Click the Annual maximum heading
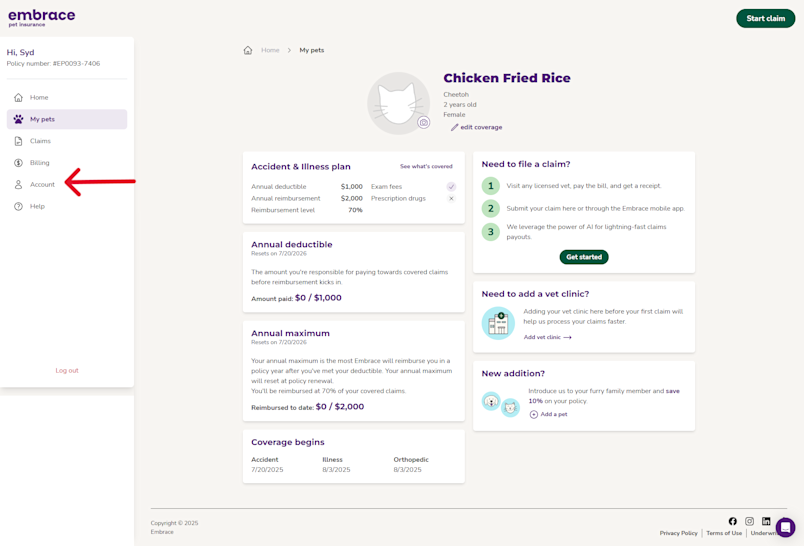 point(290,333)
